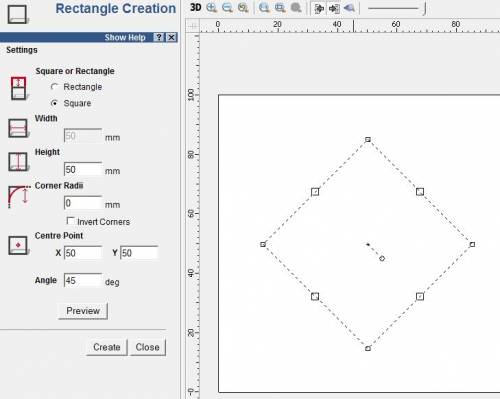Open help with the question mark icon
The width and height of the screenshot is (500, 399).
pyautogui.click(x=159, y=37)
